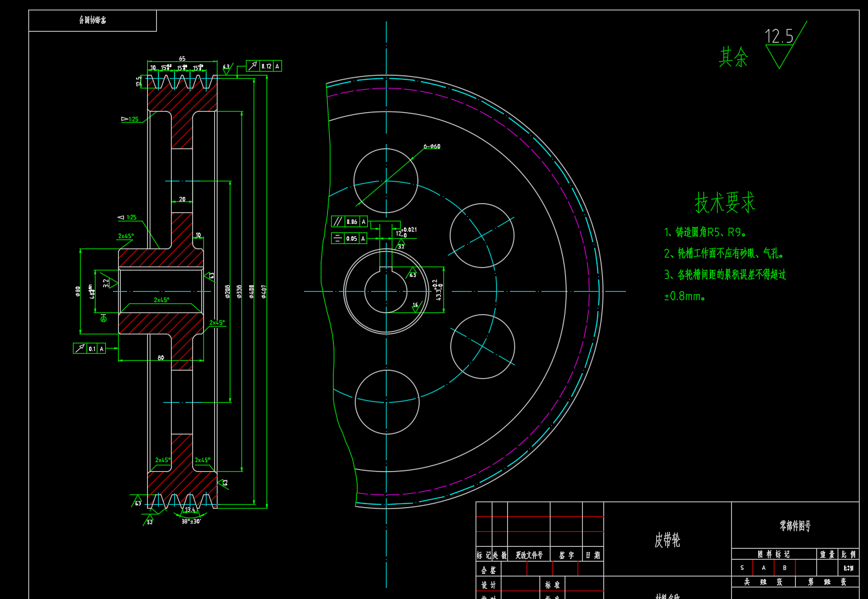Click the 8.86 A feature control frame

click(350, 221)
